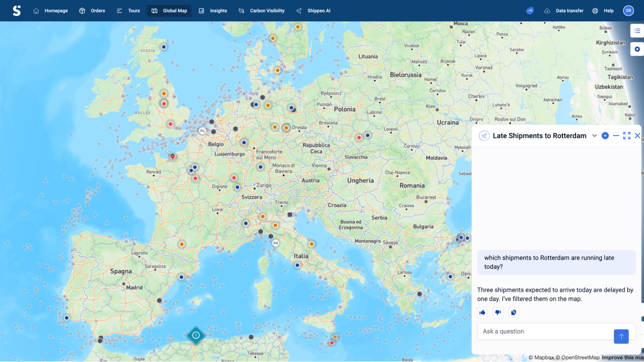The height and width of the screenshot is (362, 644).
Task: Copy the AI response using the copy icon
Action: 513,312
